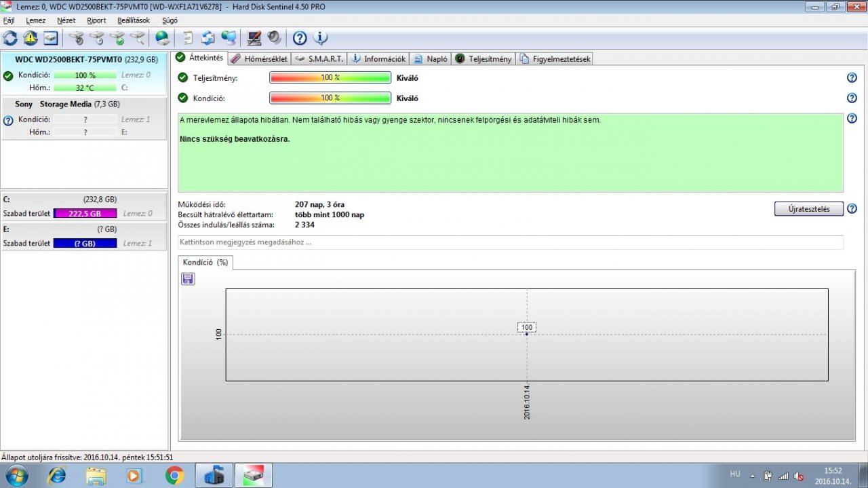Switch to the Napló tab

[431, 59]
